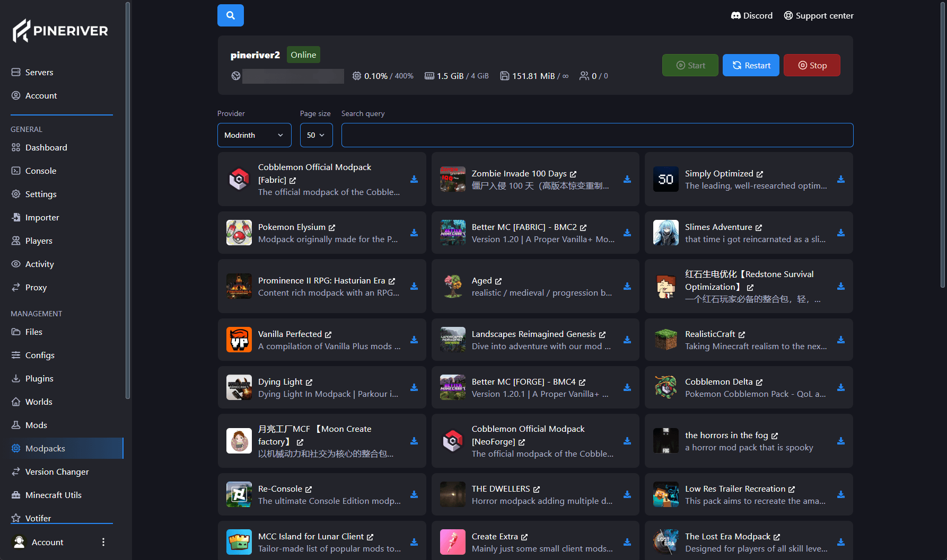Image resolution: width=947 pixels, height=560 pixels.
Task: Open the Provider dropdown showing Modrinth
Action: [x=255, y=135]
